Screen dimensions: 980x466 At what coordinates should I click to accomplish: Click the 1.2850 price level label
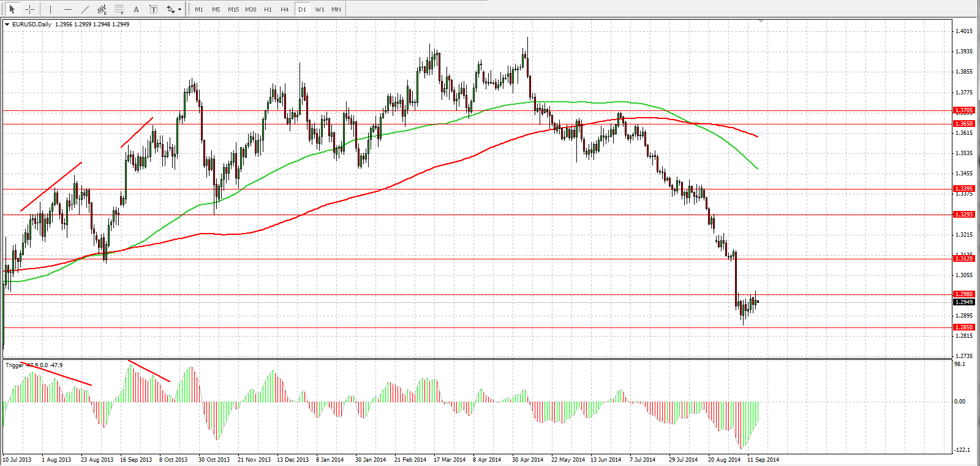(964, 327)
